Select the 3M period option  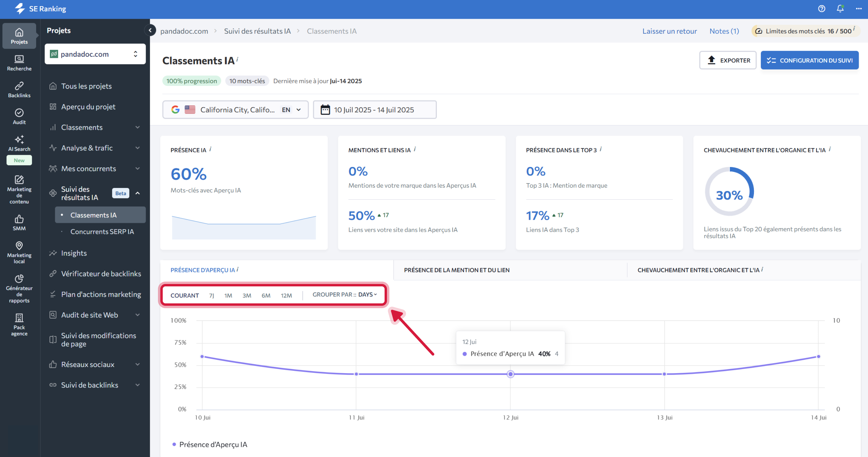click(247, 295)
